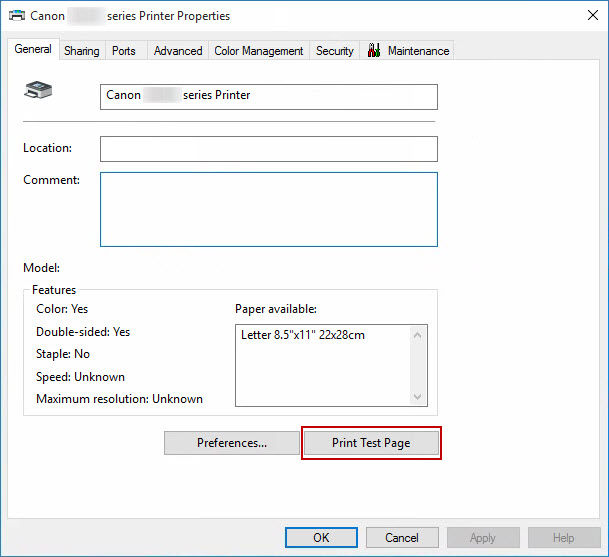Screen dimensions: 609x557
Task: Click the 'Comment:' label
Action: click(51, 180)
